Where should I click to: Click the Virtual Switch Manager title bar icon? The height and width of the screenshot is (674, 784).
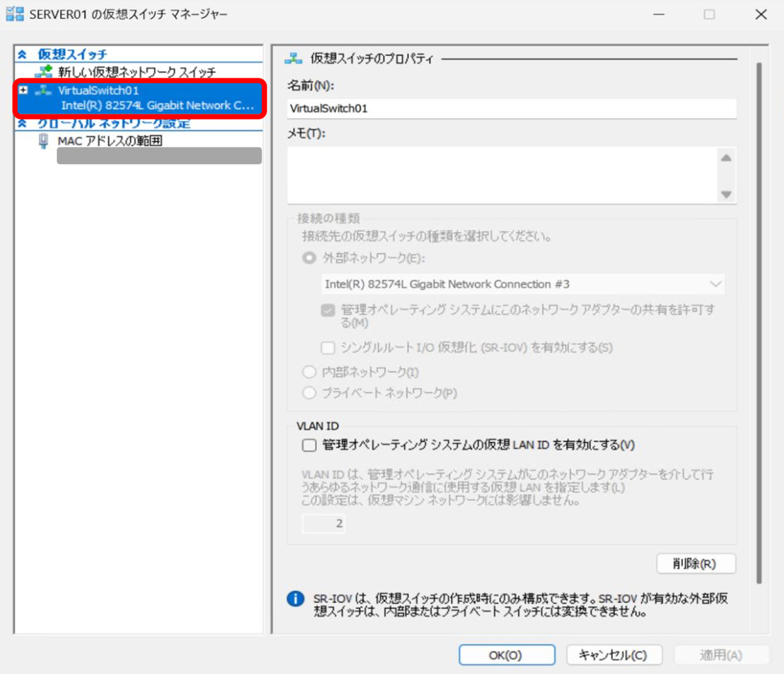tap(14, 14)
